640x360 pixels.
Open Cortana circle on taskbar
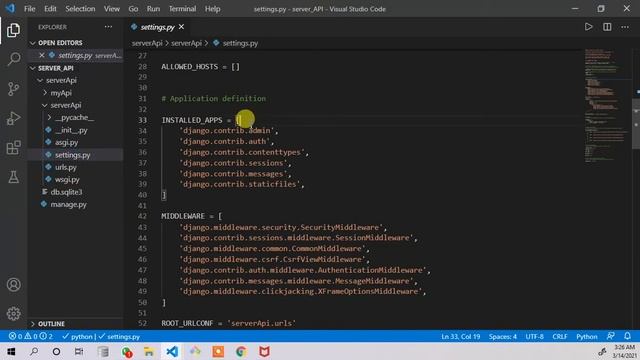coord(56,351)
